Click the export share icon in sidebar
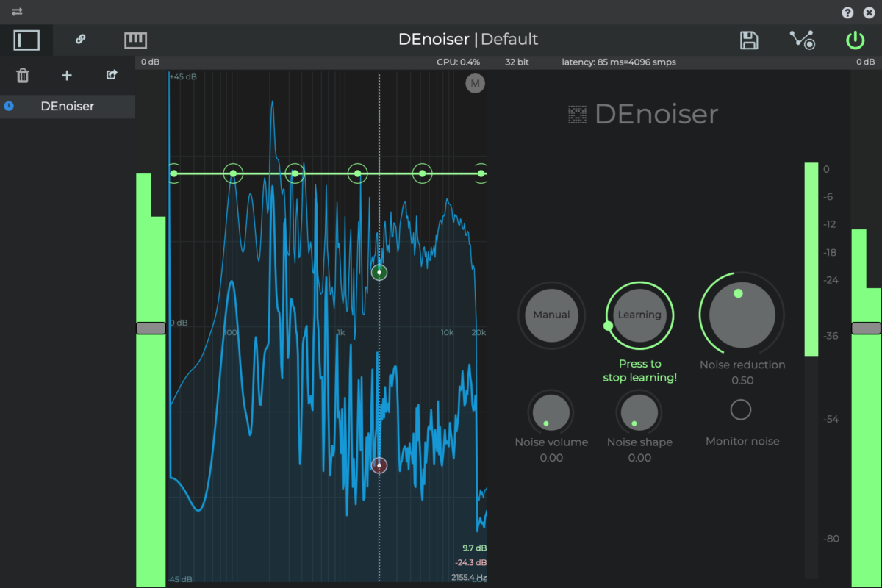This screenshot has width=882, height=588. tap(112, 74)
